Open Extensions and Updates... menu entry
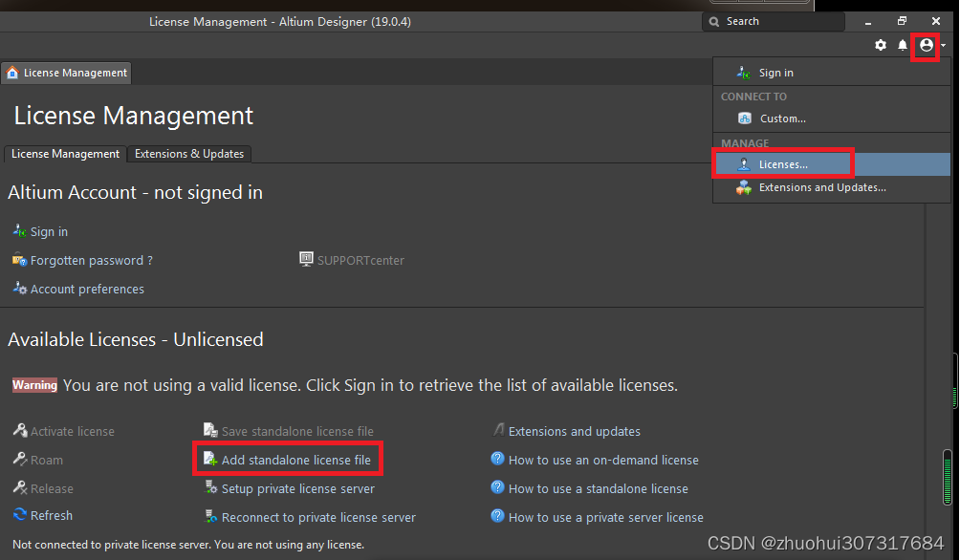 tap(821, 187)
